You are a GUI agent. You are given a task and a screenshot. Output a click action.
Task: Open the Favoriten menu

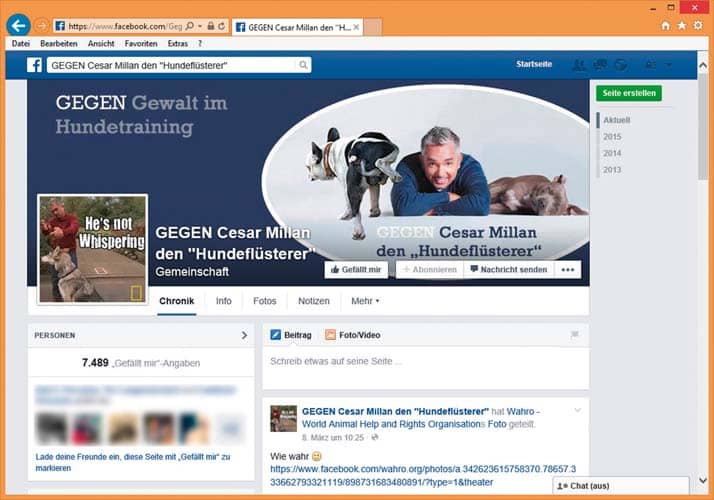point(143,44)
